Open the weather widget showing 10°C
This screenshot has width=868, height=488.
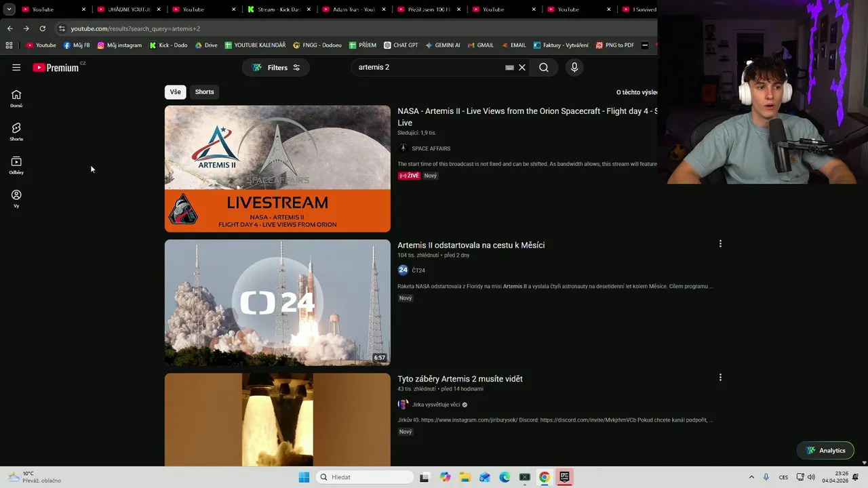(x=34, y=477)
